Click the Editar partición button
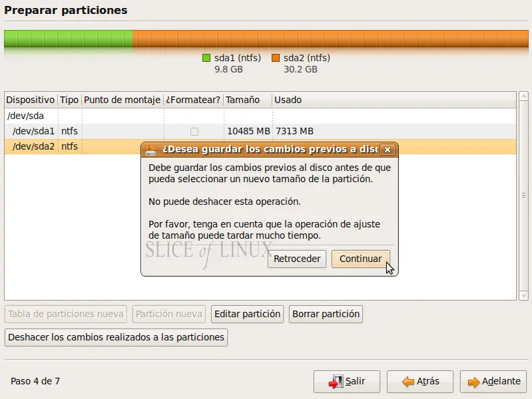Viewport: 532px width, 399px height. pyautogui.click(x=247, y=315)
